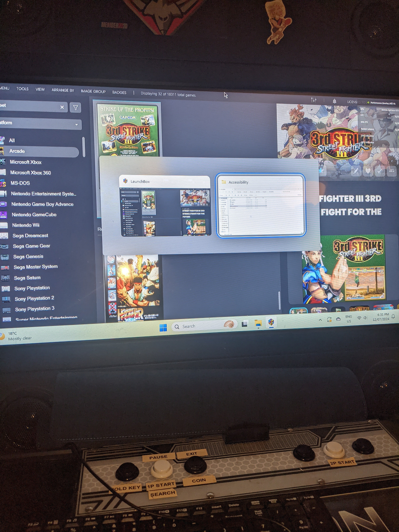Open the VIEW menu

[x=40, y=89]
